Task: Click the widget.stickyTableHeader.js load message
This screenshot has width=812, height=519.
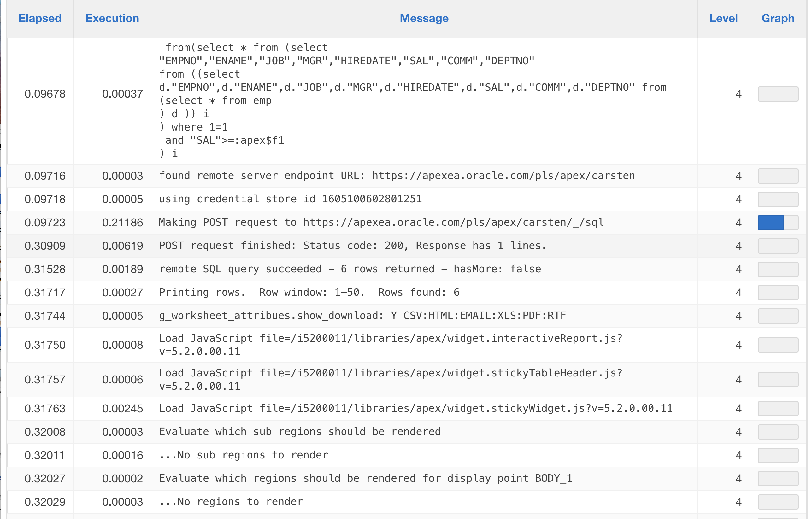Action: (391, 380)
